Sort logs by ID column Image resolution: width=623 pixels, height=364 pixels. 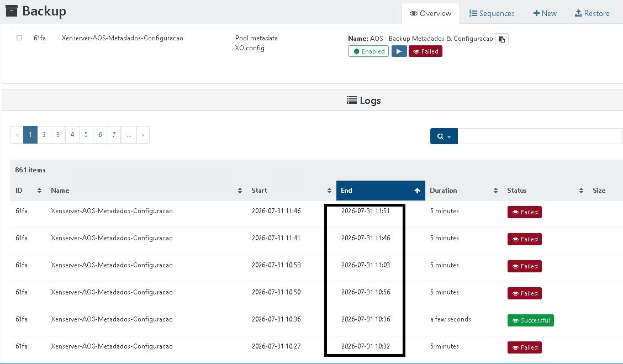click(28, 191)
